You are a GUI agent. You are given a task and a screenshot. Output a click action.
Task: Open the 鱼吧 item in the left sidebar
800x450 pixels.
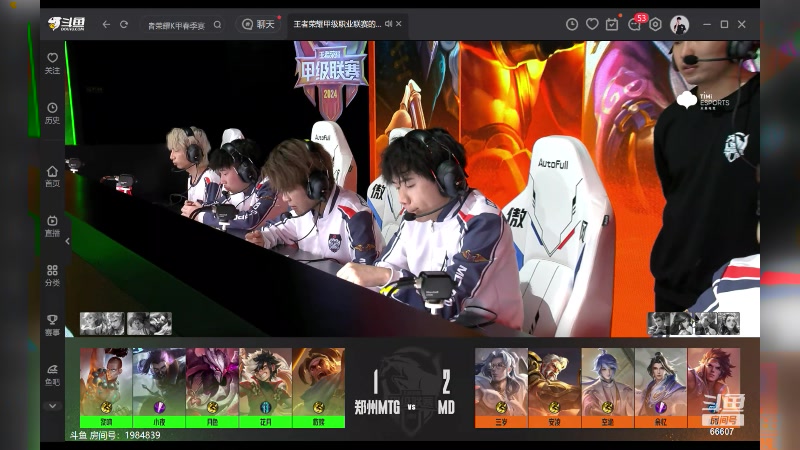[x=52, y=375]
